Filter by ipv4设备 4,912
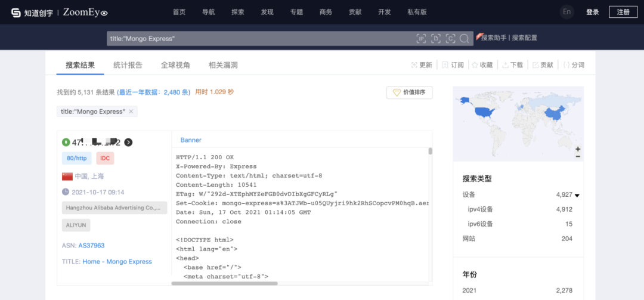This screenshot has width=644, height=300. pos(519,209)
